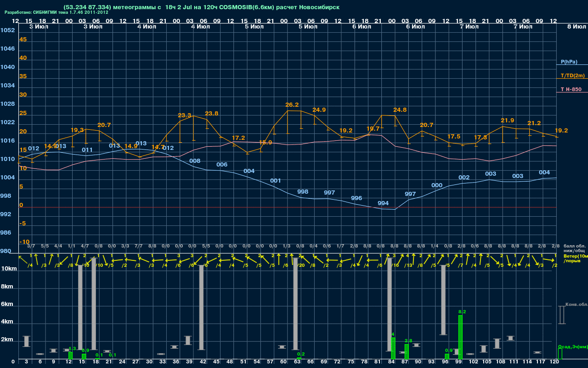This screenshot has height=368, width=588.
Task: Click the tall green 8.2 mm precipitation bar
Action: click(x=460, y=337)
